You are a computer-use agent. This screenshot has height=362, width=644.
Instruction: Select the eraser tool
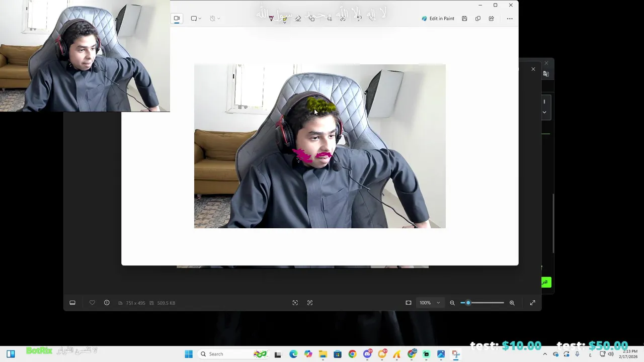[x=298, y=19]
